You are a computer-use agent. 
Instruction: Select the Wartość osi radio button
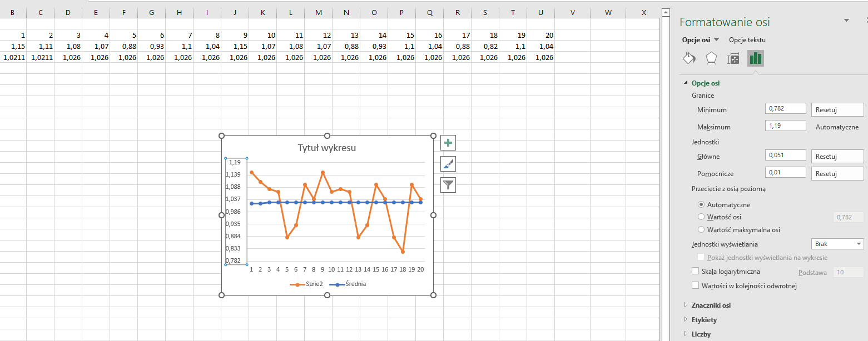(x=701, y=217)
